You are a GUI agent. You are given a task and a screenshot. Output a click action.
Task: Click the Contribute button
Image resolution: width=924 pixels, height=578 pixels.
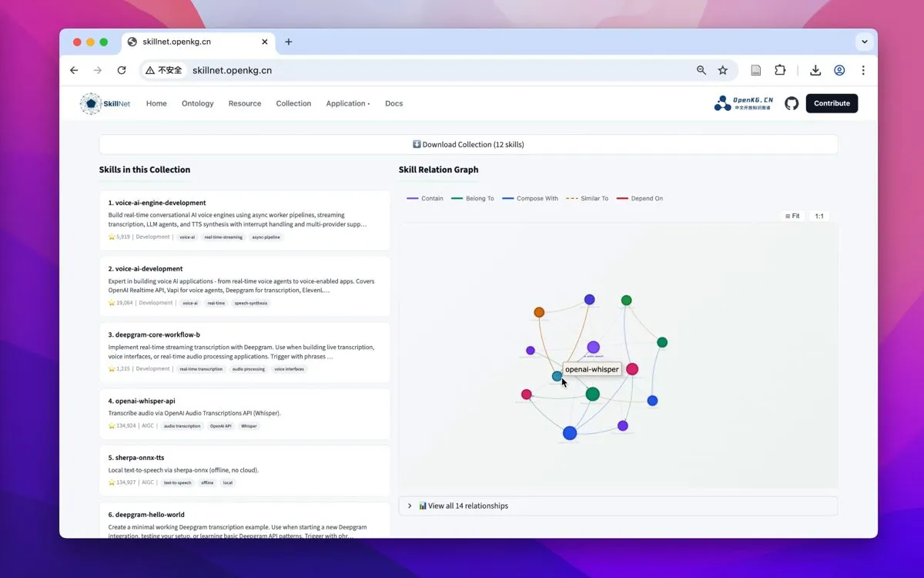(x=832, y=103)
